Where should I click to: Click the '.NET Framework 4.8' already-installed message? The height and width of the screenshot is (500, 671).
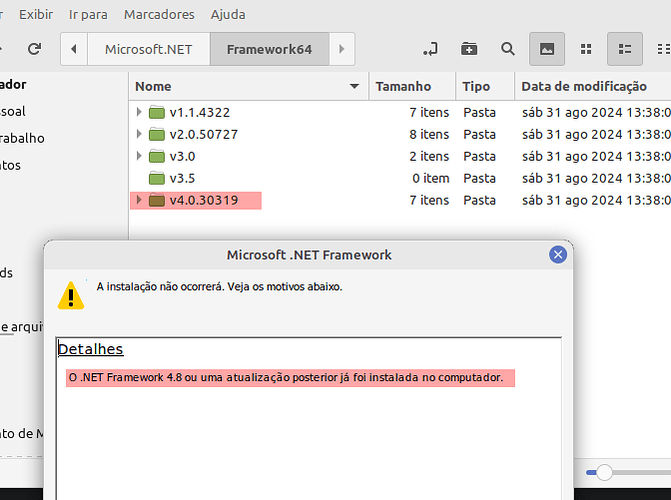[x=286, y=378]
